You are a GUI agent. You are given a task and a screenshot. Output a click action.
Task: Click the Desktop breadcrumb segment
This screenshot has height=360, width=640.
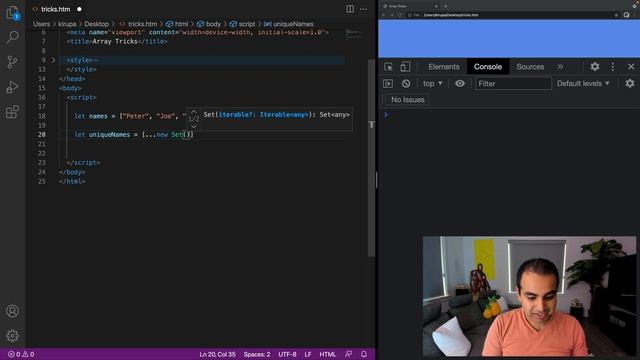[x=96, y=24]
